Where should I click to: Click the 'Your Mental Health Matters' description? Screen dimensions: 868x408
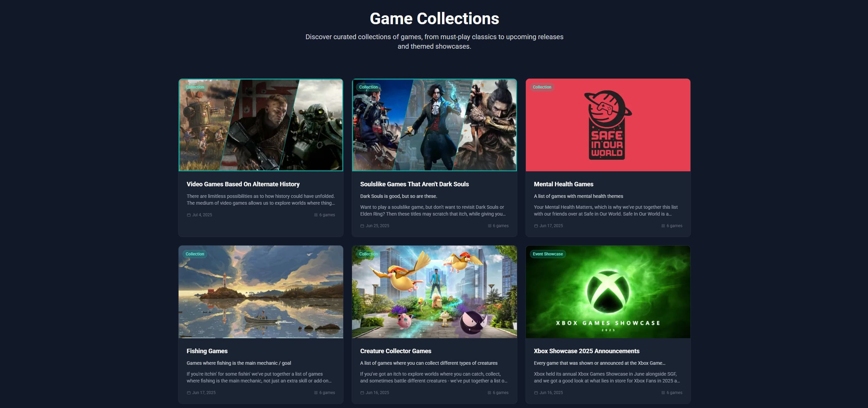606,210
